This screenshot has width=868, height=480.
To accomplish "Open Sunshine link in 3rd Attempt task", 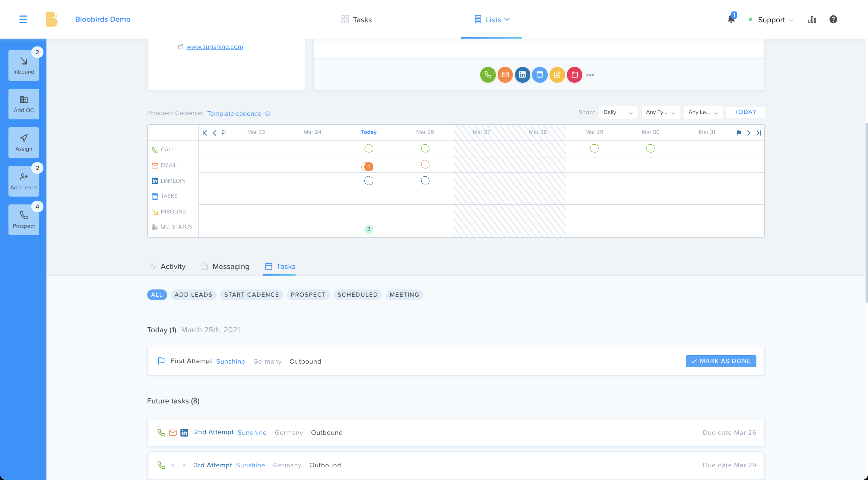I will [250, 465].
